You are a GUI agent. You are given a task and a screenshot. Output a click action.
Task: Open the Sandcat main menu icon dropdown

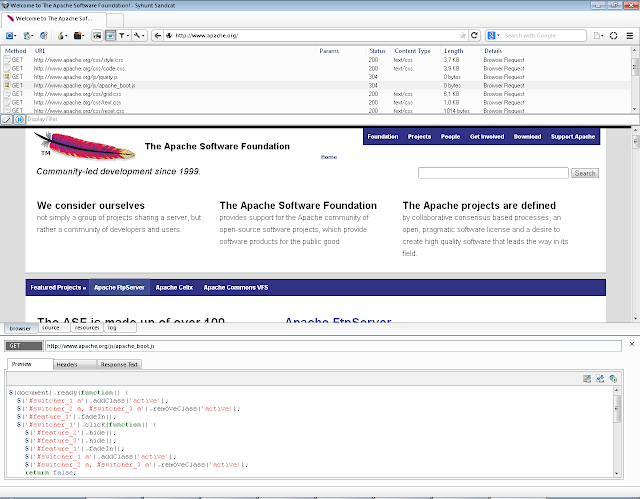coord(11,36)
